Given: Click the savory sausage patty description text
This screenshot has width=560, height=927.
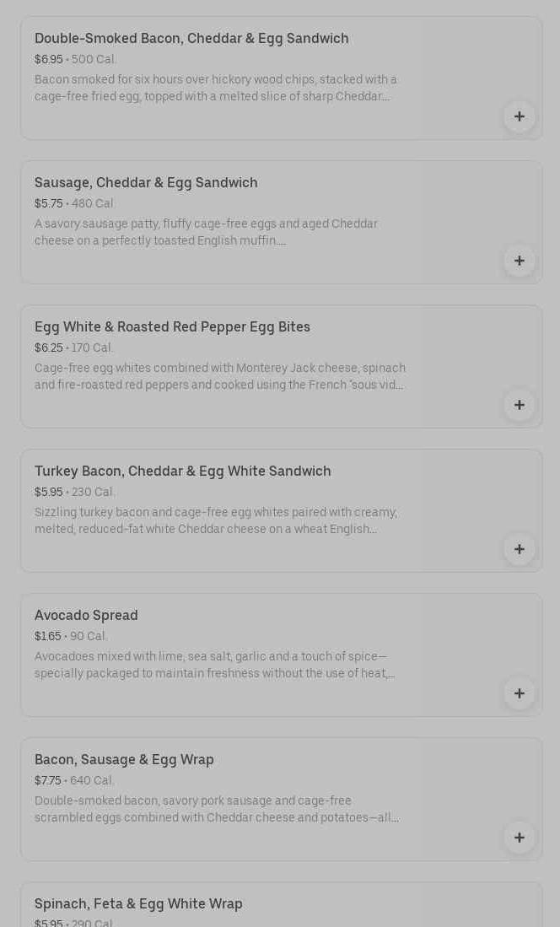Looking at the screenshot, I should (x=206, y=232).
